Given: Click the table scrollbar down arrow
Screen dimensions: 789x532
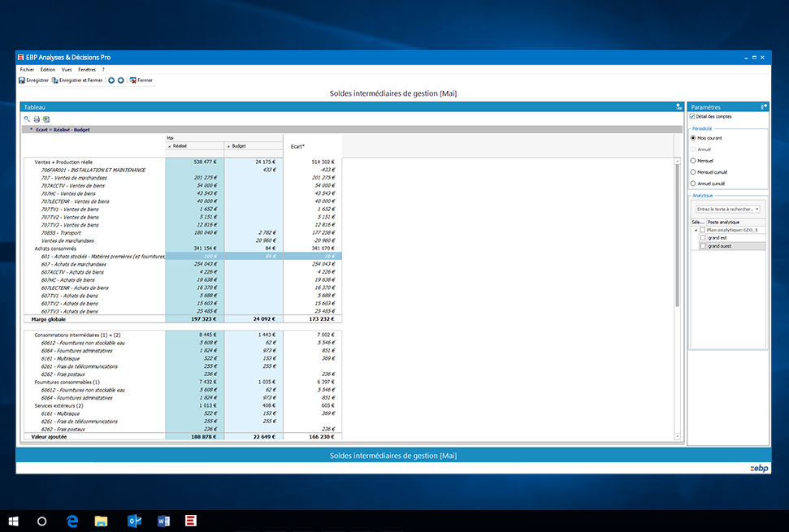Looking at the screenshot, I should tap(678, 436).
